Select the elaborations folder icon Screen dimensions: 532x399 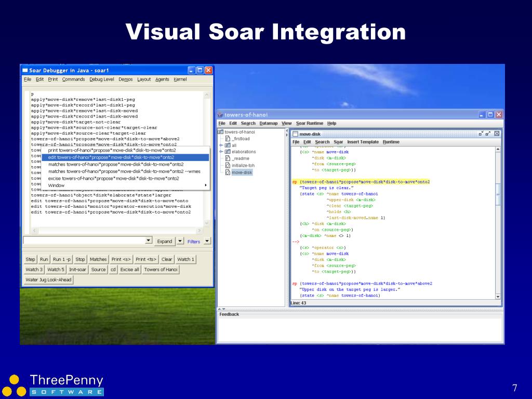pos(228,152)
